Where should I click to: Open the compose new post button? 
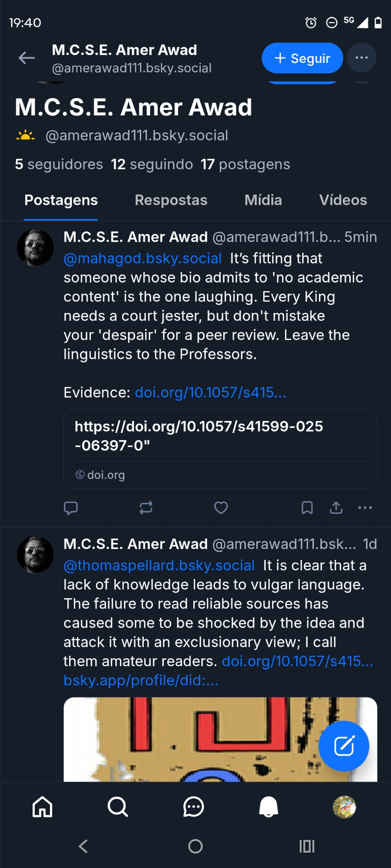tap(344, 746)
